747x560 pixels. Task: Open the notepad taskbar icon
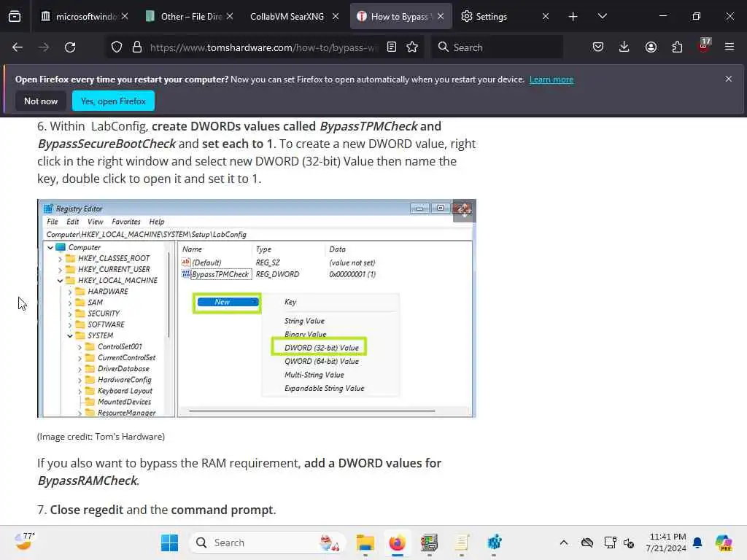point(462,542)
